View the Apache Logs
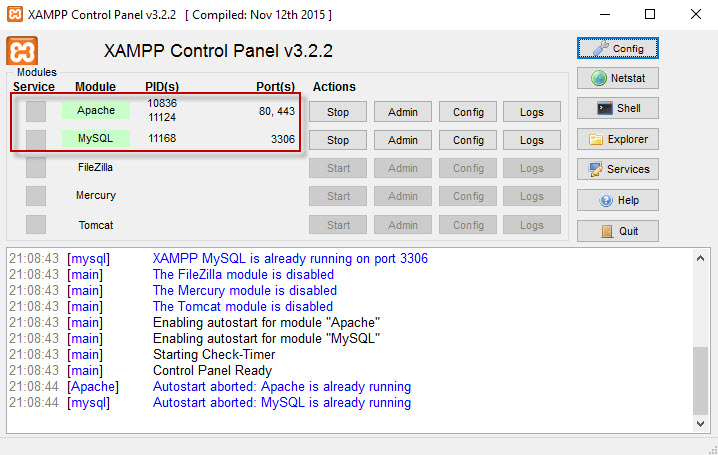Viewport: 718px width, 455px height. (531, 112)
